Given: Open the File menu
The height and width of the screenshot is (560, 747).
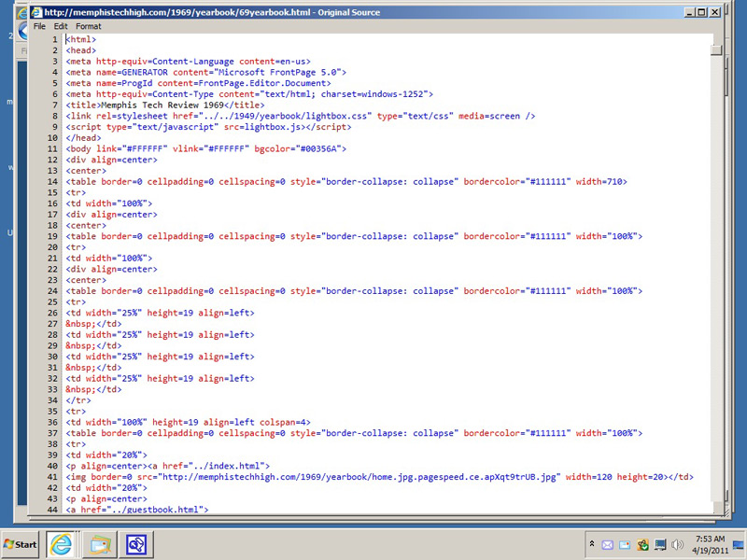Looking at the screenshot, I should (x=39, y=26).
